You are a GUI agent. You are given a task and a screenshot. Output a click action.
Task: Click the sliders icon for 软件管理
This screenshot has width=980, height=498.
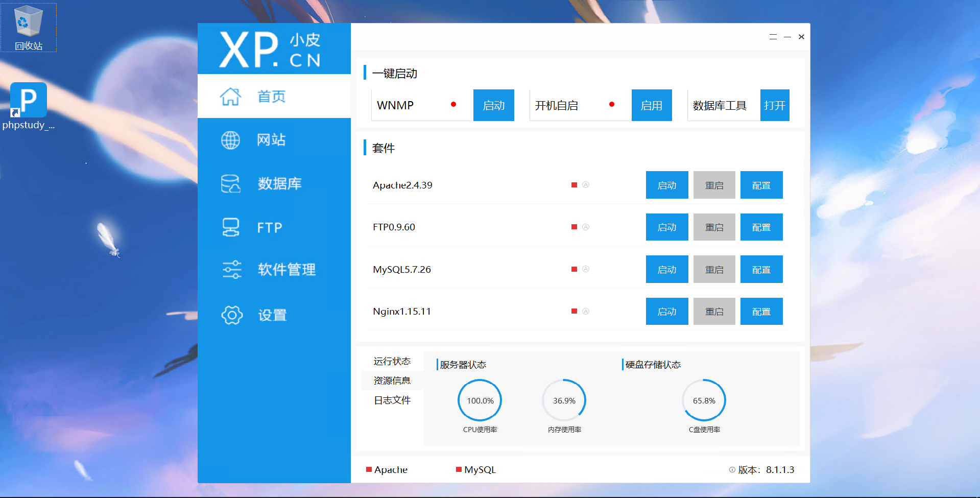coord(232,269)
